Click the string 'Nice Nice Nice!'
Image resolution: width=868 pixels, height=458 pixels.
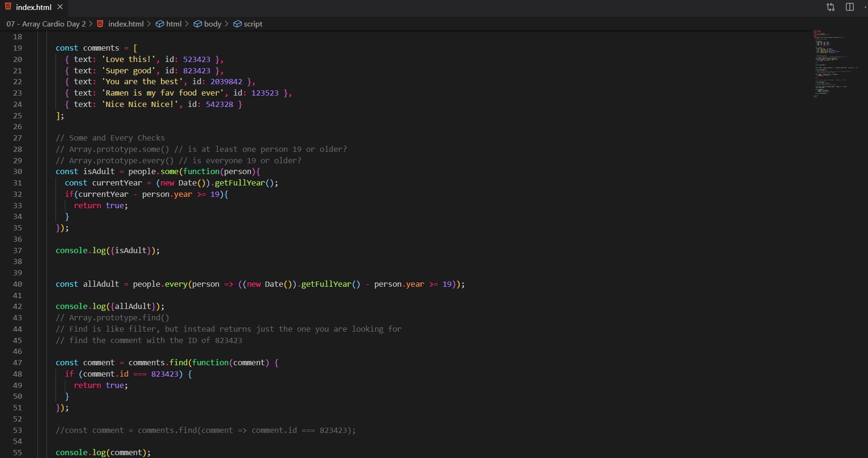pos(140,104)
